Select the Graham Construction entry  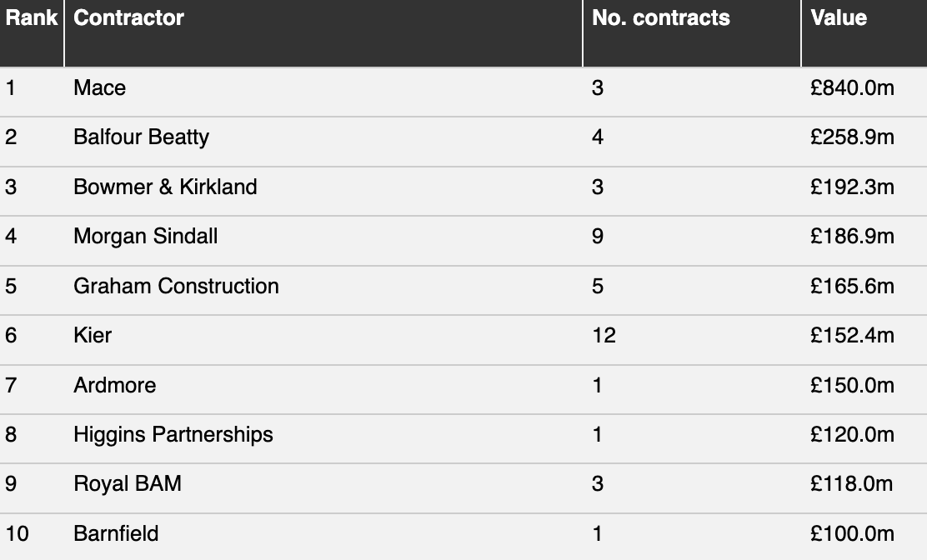176,286
